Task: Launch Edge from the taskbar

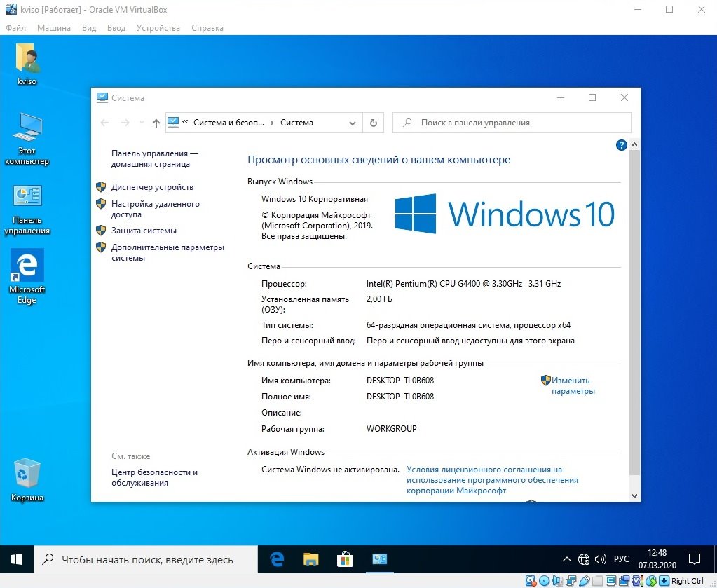Action: (277, 559)
